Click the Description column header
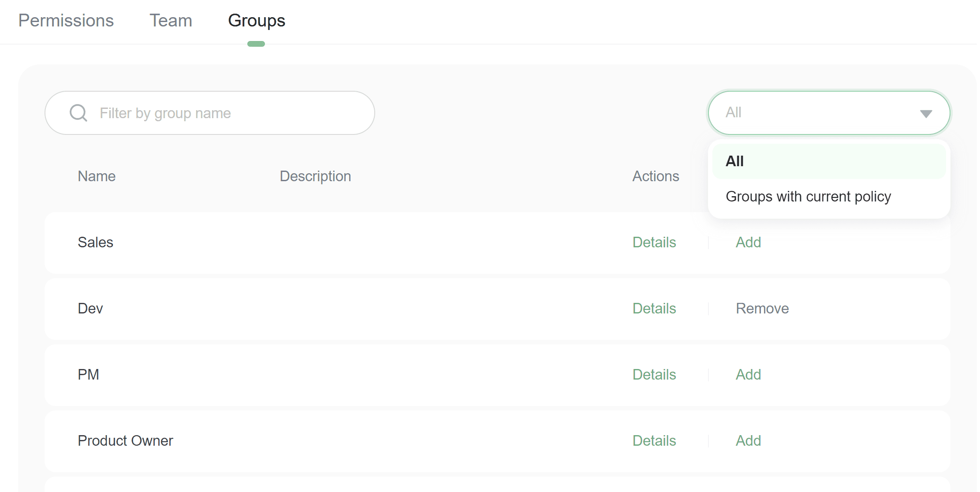Viewport: 980px width, 492px height. pos(315,176)
